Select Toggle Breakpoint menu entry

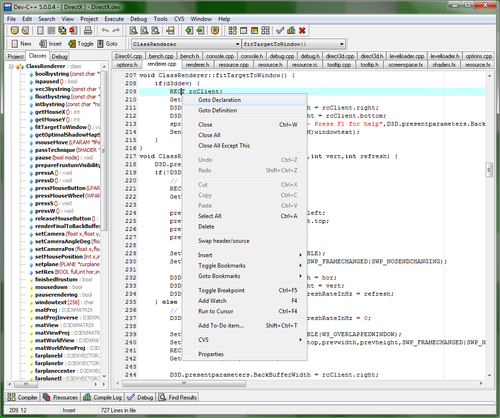pyautogui.click(x=245, y=290)
